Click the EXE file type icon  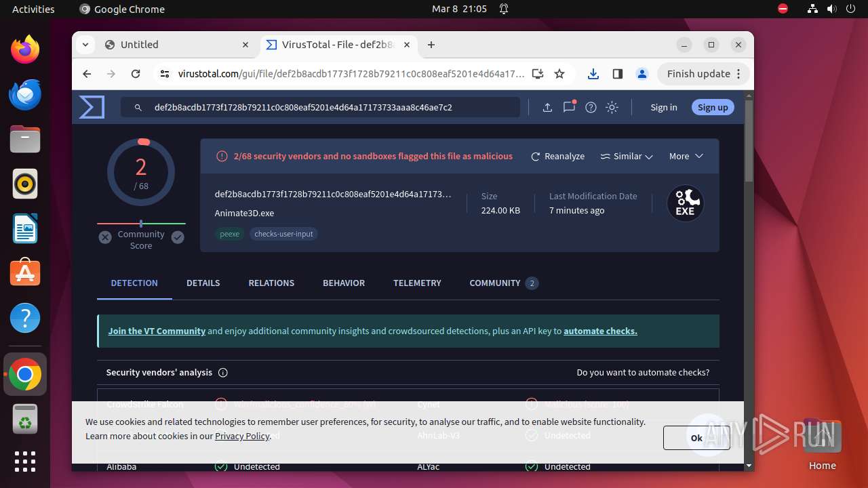coord(686,203)
